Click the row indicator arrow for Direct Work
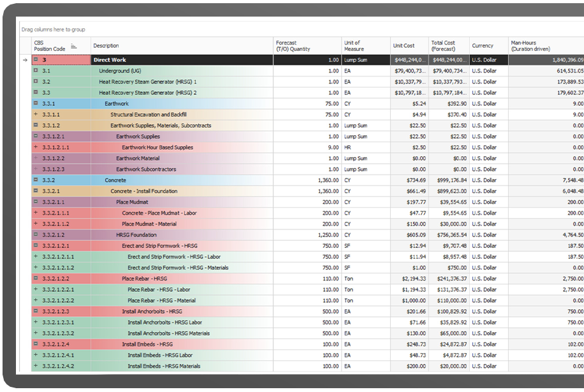The image size is (584, 392). pos(26,60)
